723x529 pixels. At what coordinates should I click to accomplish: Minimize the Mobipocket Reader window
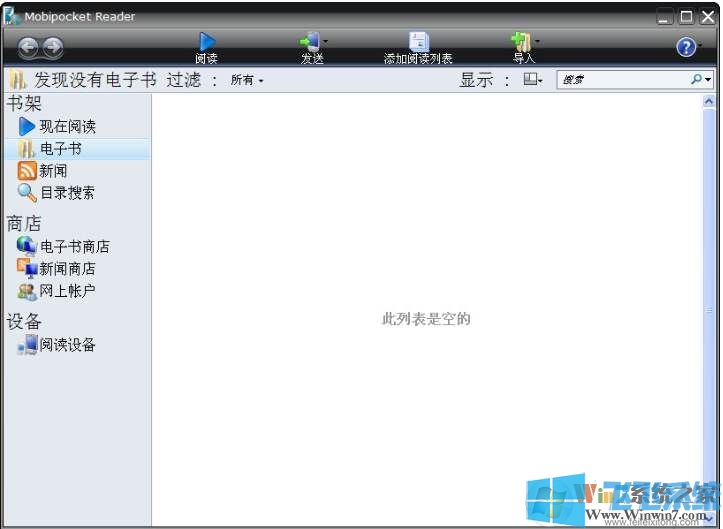[664, 18]
